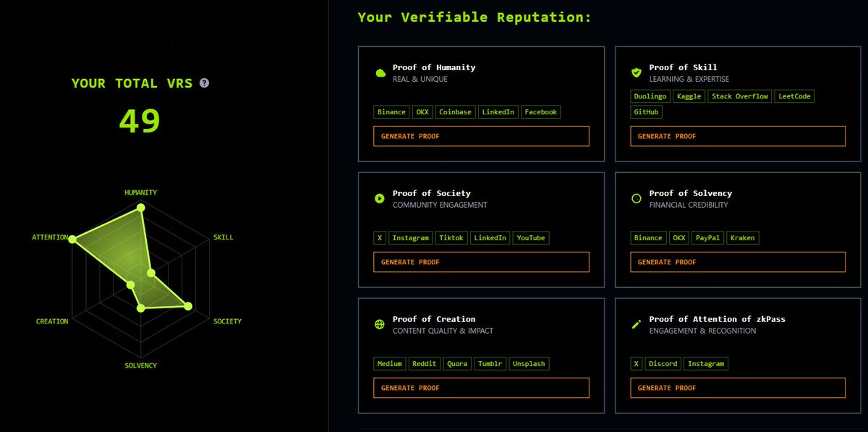Click the ENGAGEMENT & RECOGNITION subtitle
The width and height of the screenshot is (868, 432).
coord(703,331)
